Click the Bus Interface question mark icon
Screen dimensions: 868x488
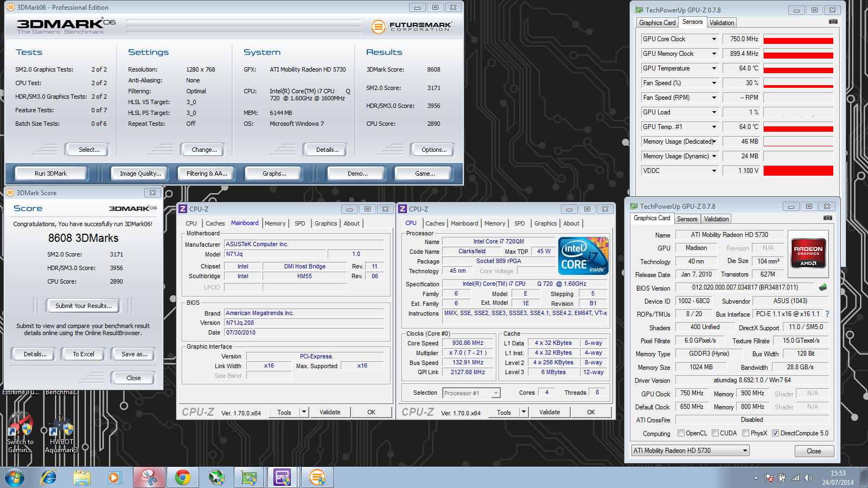pyautogui.click(x=827, y=314)
